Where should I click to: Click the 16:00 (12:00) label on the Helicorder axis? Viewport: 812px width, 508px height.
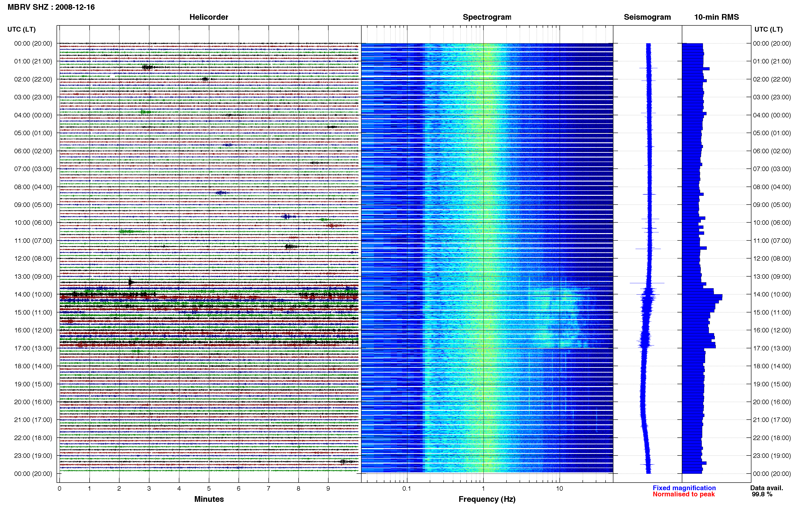[x=33, y=330]
